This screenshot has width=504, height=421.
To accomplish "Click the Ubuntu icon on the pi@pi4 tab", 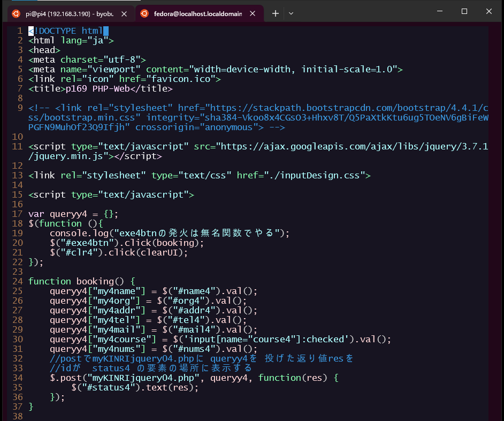I will 16,14.
